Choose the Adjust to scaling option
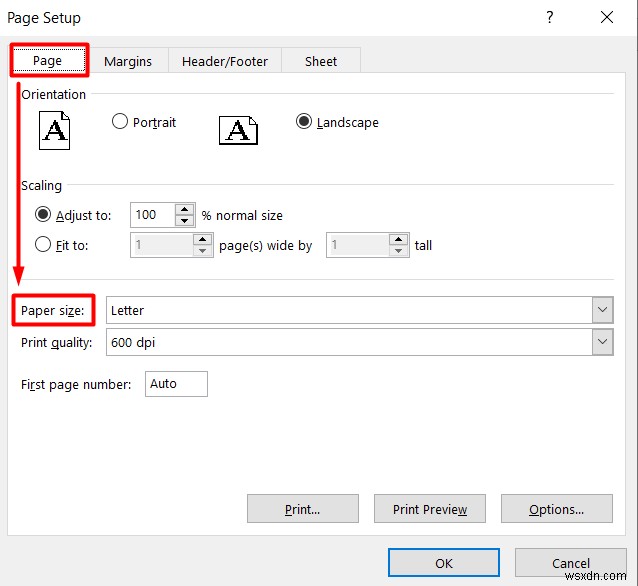 (43, 214)
